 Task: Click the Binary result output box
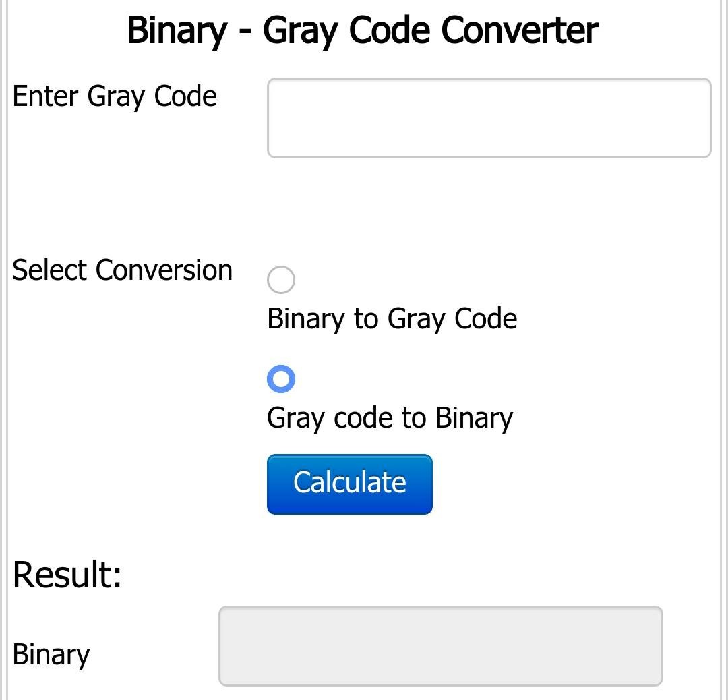point(442,645)
